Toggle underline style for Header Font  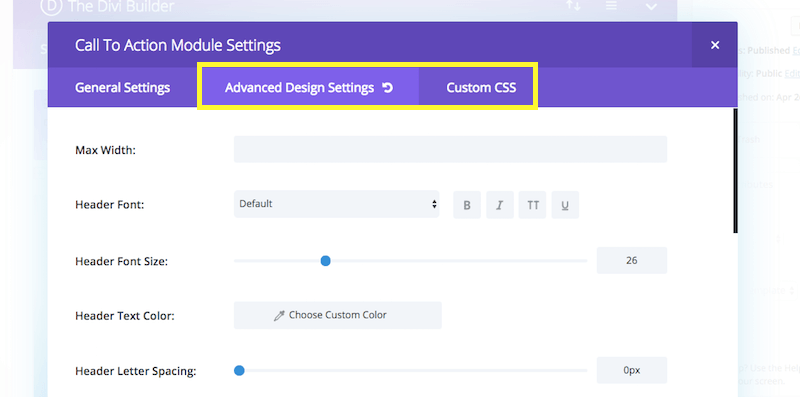click(565, 205)
